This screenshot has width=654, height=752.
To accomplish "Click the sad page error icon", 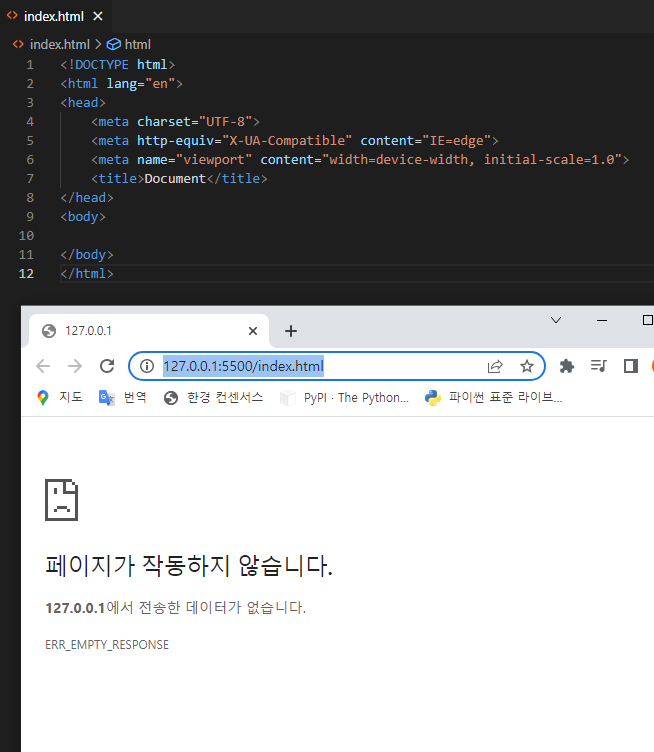I will point(61,500).
